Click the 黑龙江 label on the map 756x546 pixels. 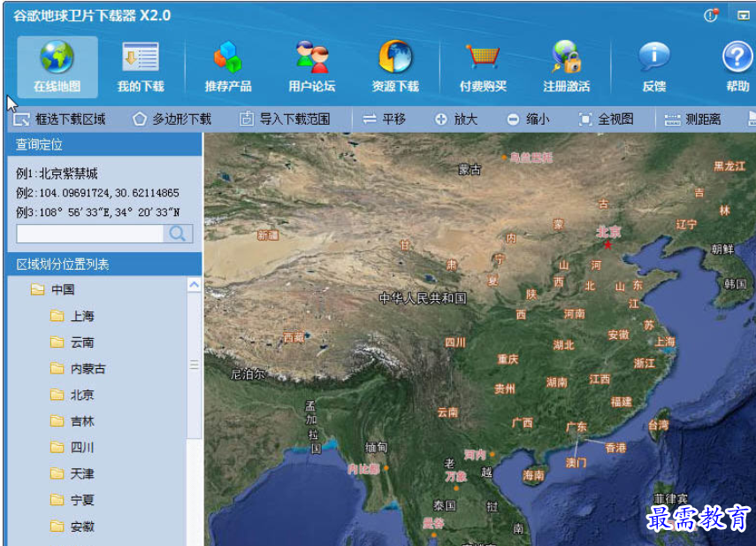coord(729,166)
